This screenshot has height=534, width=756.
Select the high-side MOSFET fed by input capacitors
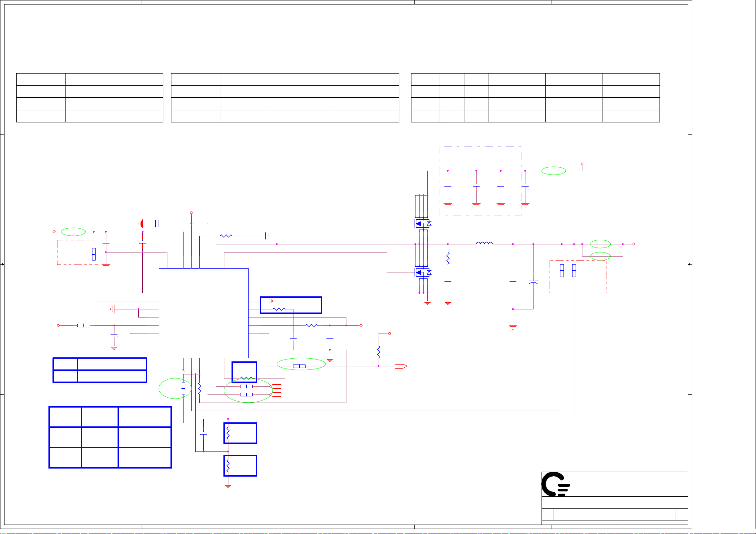coord(422,223)
